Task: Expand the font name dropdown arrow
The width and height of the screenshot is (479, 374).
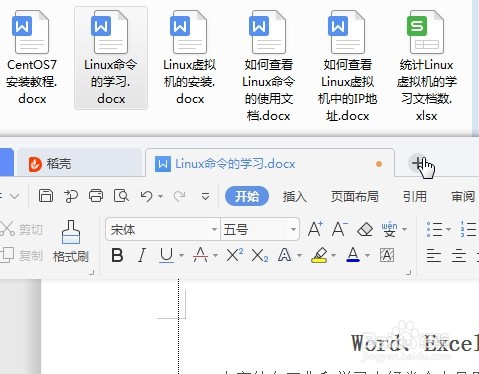Action: click(214, 229)
